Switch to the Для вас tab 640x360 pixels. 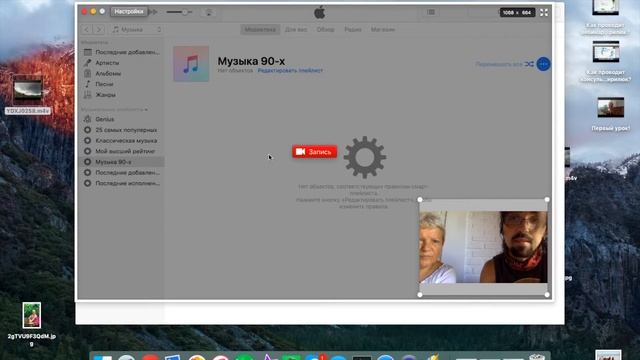296,29
